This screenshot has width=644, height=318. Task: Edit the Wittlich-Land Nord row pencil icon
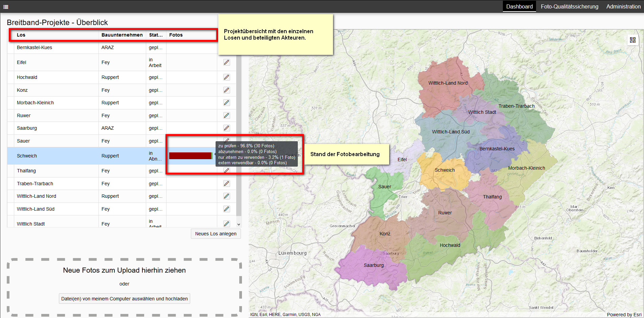[227, 196]
